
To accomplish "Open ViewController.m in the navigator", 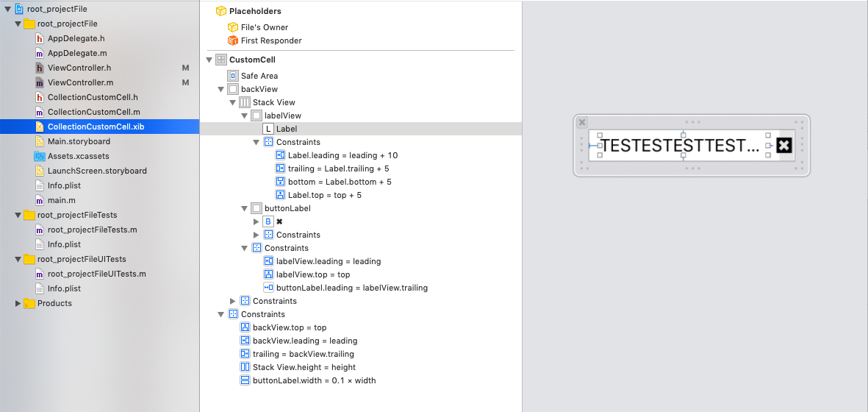I will coord(80,82).
